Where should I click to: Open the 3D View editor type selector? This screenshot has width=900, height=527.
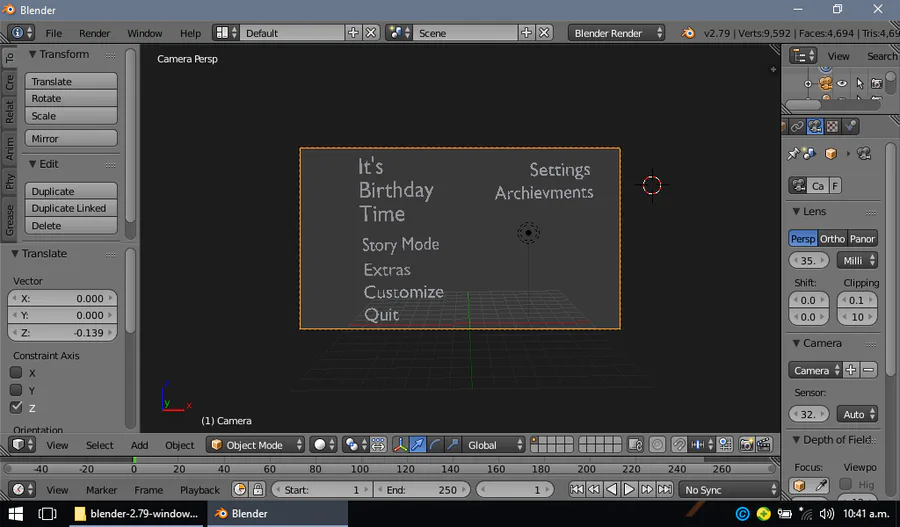[x=23, y=445]
